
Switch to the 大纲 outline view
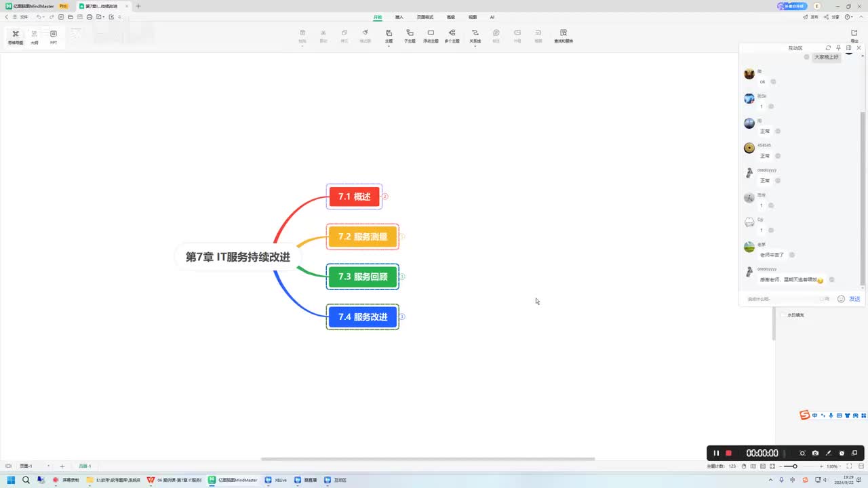click(35, 37)
